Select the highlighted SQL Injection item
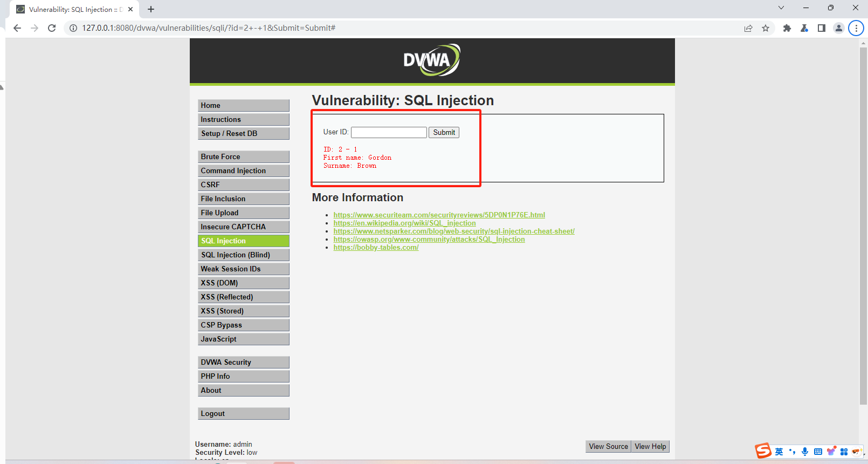This screenshot has height=464, width=868. (x=244, y=241)
